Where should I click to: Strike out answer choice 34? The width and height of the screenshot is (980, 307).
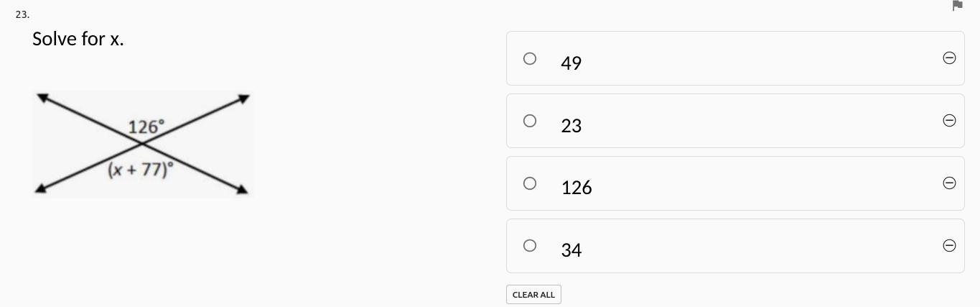pyautogui.click(x=948, y=246)
